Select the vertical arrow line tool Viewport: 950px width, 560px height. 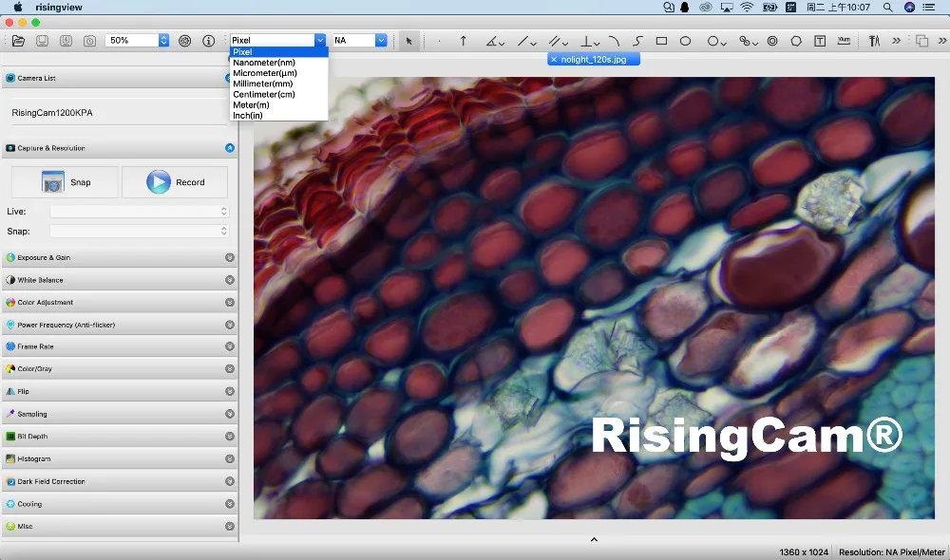tap(464, 41)
